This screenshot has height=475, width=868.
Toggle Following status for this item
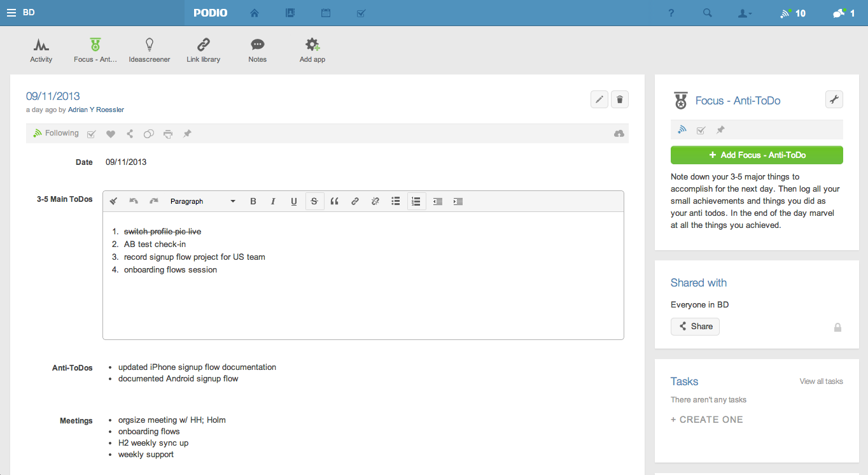tap(56, 133)
